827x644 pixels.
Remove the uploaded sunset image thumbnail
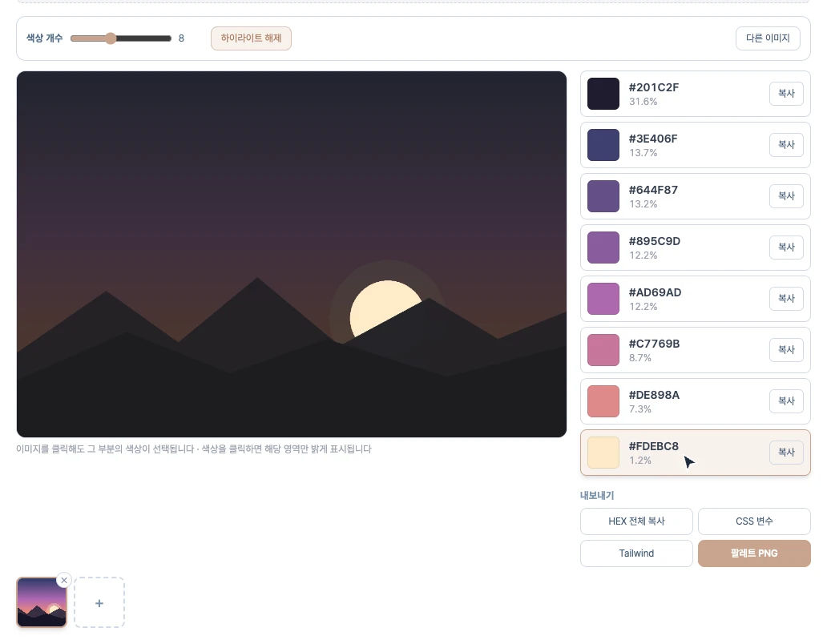coord(64,580)
